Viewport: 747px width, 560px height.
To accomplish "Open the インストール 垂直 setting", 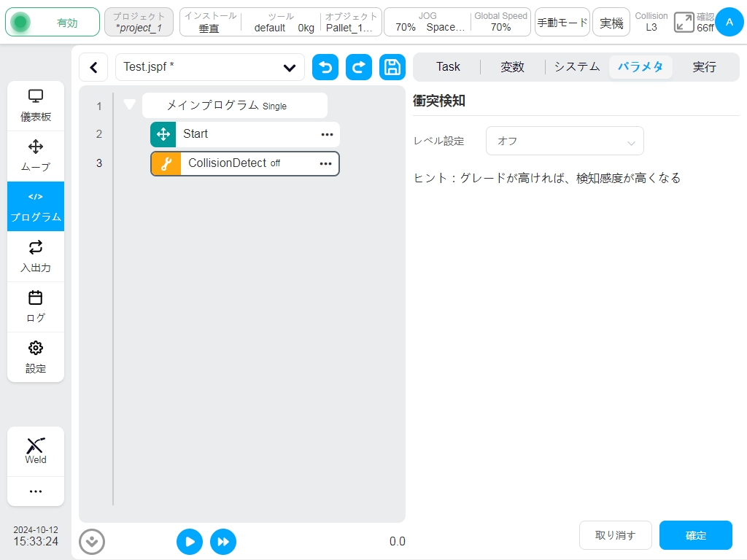I will 210,23.
